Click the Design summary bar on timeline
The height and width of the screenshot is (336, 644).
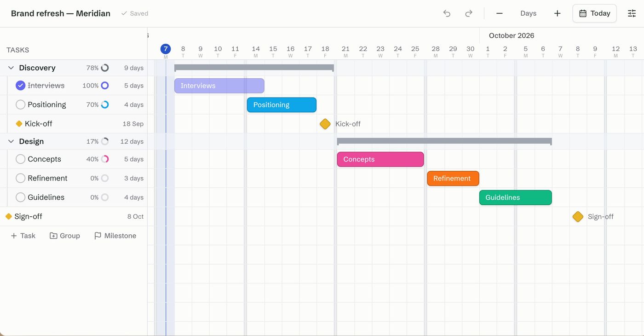pos(444,141)
